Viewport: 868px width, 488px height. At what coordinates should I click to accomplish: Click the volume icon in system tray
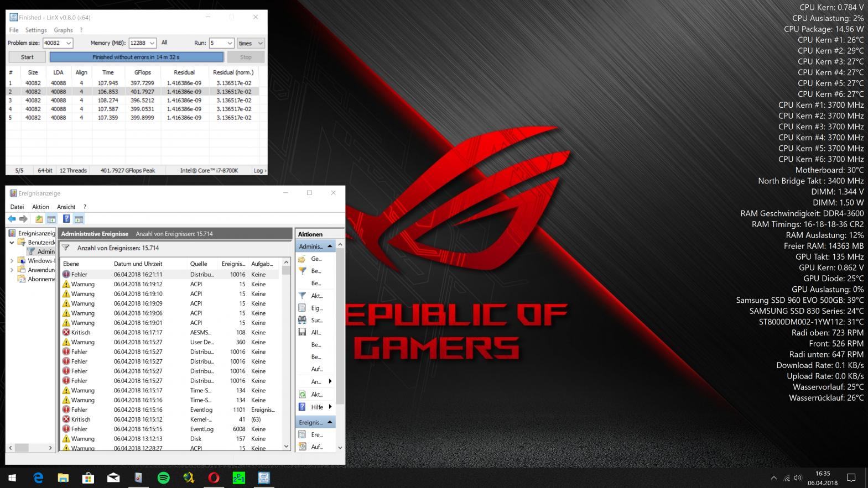pyautogui.click(x=798, y=478)
